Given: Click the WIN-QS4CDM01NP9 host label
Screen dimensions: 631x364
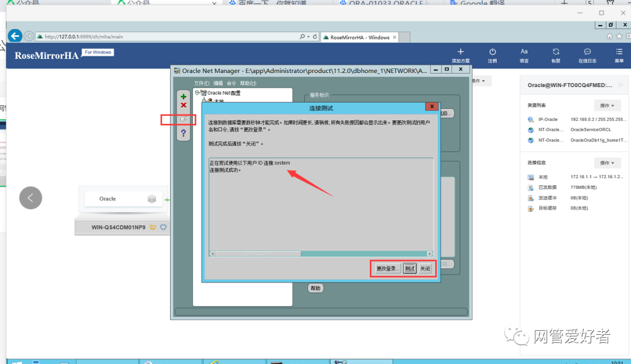Looking at the screenshot, I should click(118, 227).
